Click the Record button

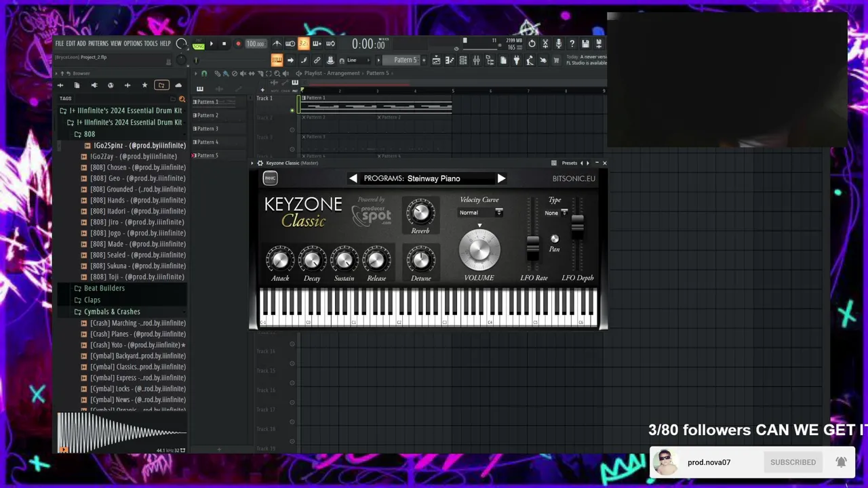coord(238,44)
